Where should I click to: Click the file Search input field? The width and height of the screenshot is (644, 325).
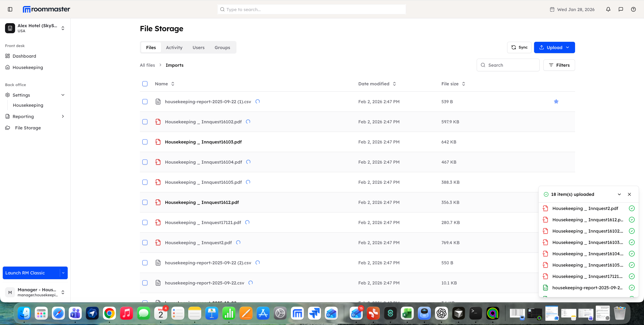point(508,65)
